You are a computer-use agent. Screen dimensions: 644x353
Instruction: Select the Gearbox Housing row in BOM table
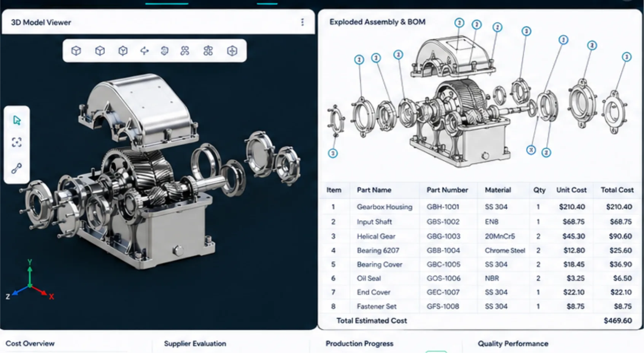480,207
